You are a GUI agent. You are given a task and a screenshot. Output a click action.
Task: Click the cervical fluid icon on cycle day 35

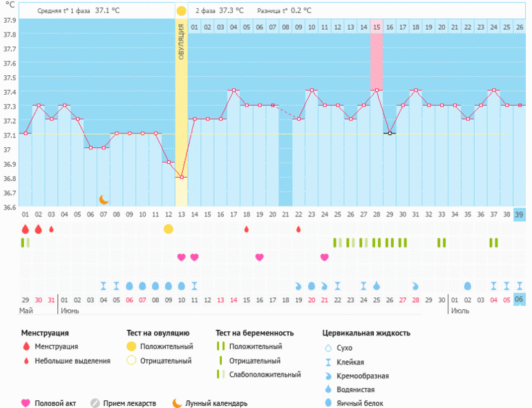point(468,286)
